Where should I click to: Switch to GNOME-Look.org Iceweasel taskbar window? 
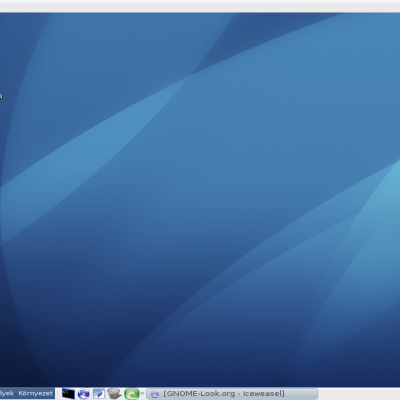[x=233, y=394]
